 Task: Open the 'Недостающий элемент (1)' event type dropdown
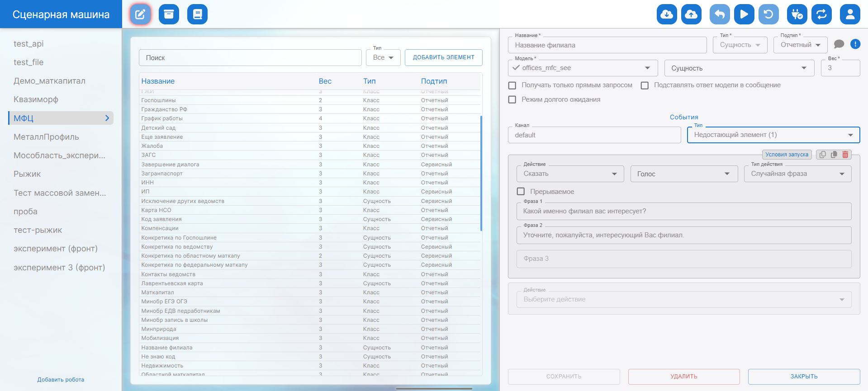[x=773, y=135]
